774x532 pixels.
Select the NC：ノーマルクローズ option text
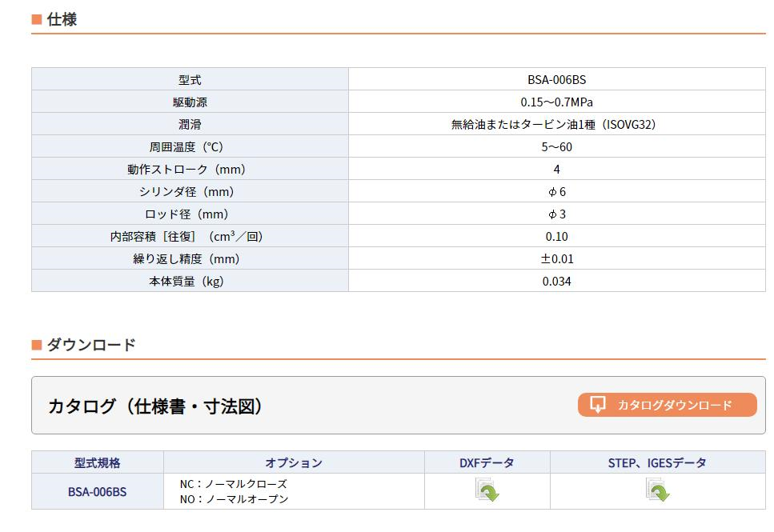[232, 483]
